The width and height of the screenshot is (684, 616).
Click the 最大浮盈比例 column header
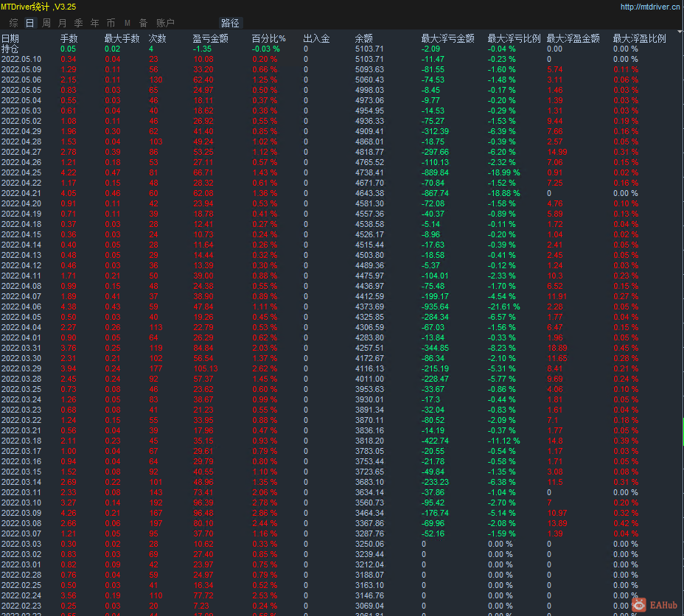click(x=640, y=38)
